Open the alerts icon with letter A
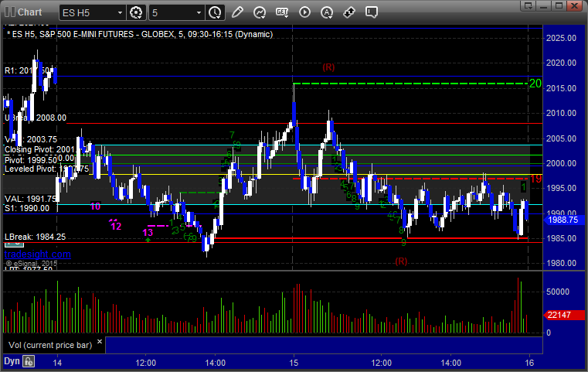Screen dimensions: 588x372 click(x=327, y=12)
